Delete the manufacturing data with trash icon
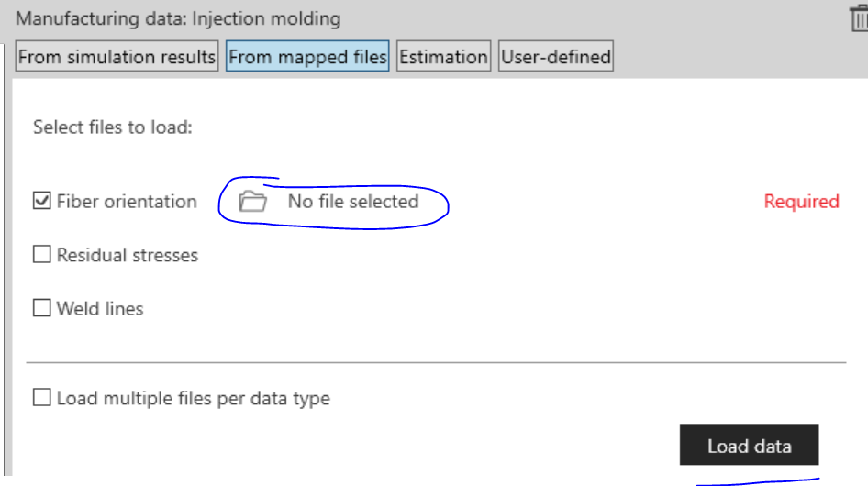 tap(859, 19)
